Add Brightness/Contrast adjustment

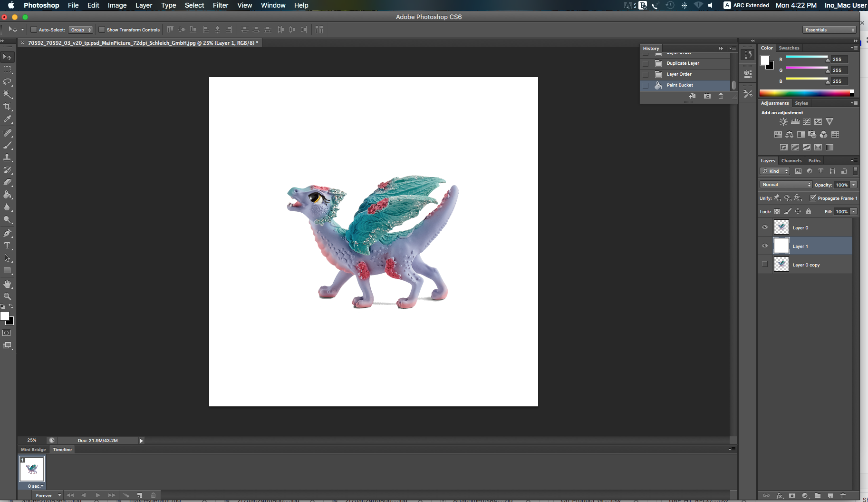[783, 122]
